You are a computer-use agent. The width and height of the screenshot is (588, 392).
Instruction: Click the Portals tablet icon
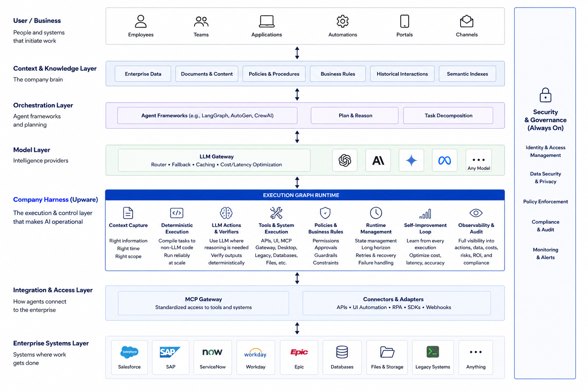405,21
